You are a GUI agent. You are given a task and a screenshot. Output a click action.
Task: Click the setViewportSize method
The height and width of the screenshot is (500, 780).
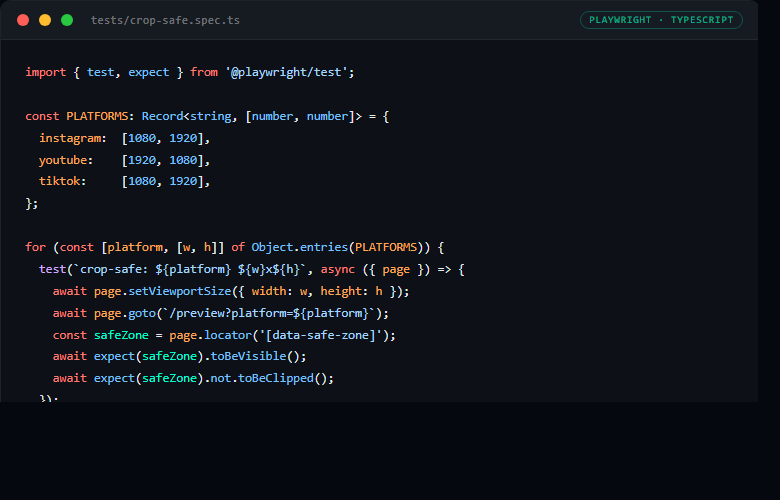(180, 292)
